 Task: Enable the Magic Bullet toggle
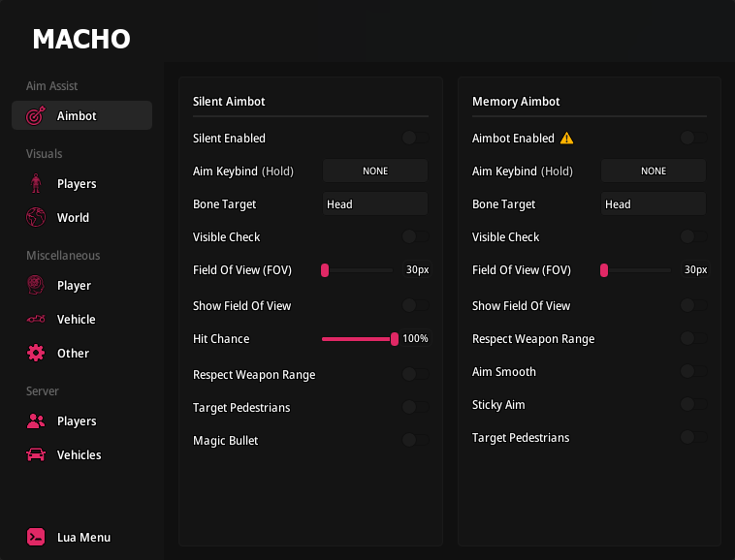coord(414,441)
